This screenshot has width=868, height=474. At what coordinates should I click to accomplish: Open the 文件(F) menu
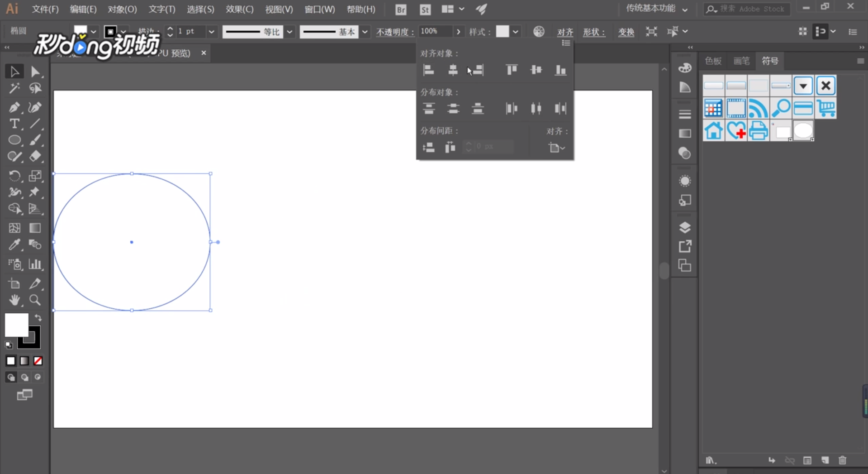pos(45,9)
